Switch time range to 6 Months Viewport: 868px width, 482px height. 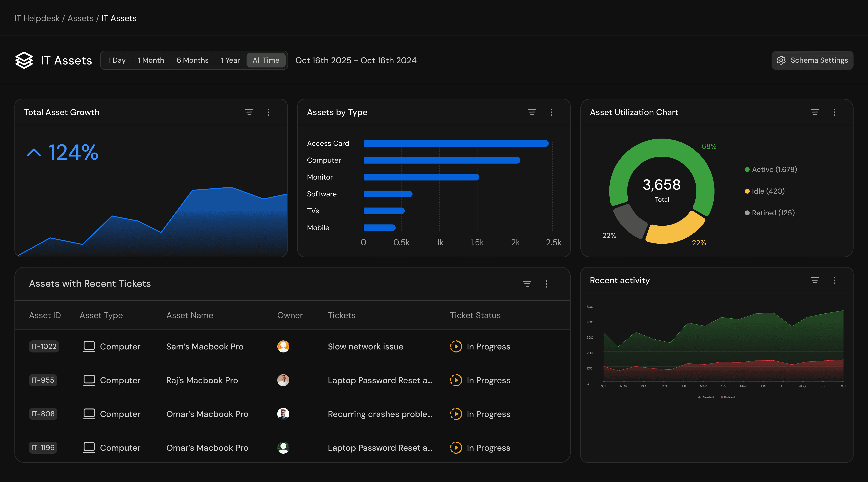tap(192, 60)
